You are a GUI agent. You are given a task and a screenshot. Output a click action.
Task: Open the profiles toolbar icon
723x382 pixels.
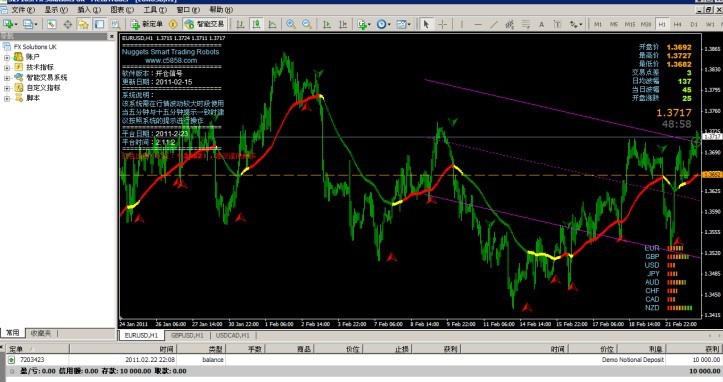tap(28, 24)
